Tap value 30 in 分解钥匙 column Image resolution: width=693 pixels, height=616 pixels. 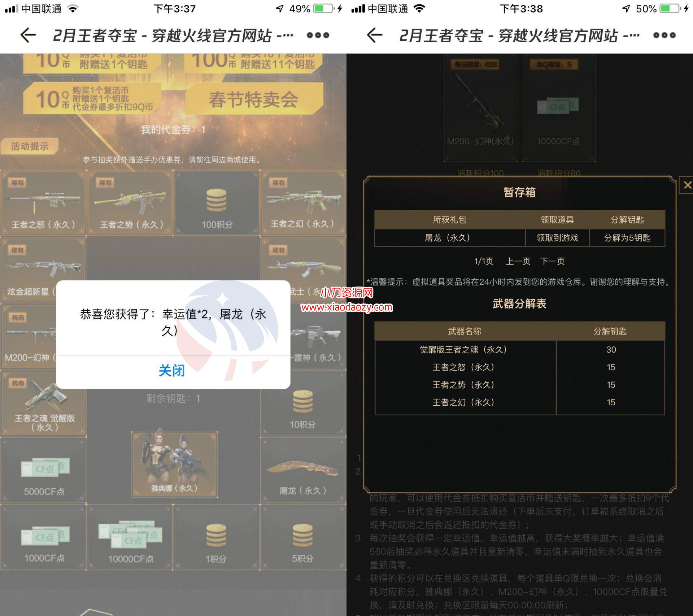coord(611,350)
